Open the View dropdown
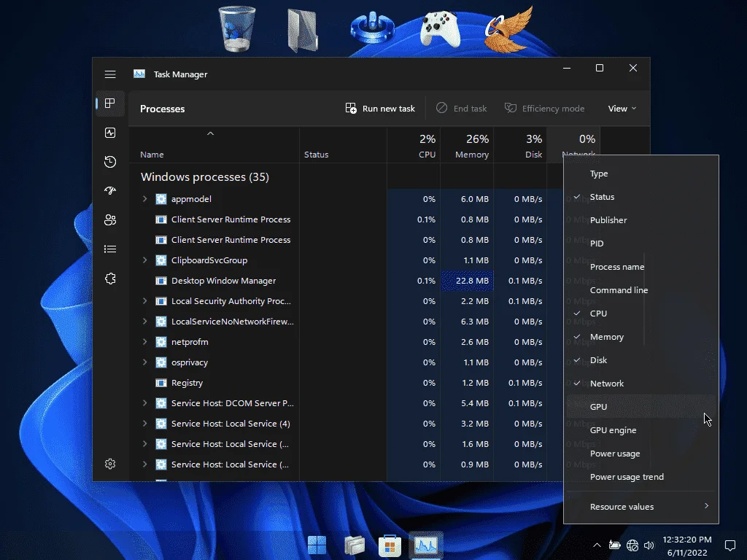This screenshot has width=747, height=560. (622, 109)
